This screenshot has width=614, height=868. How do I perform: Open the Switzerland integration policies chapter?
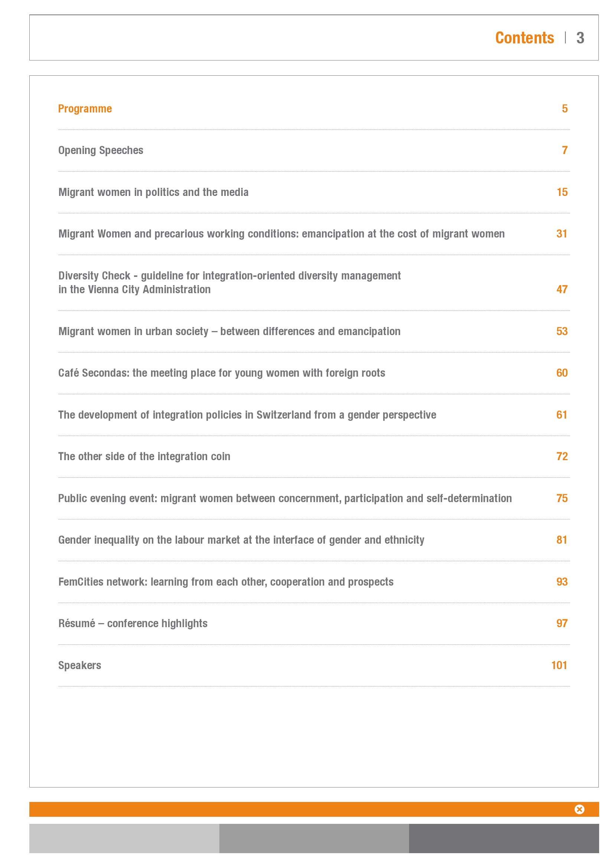click(x=247, y=415)
